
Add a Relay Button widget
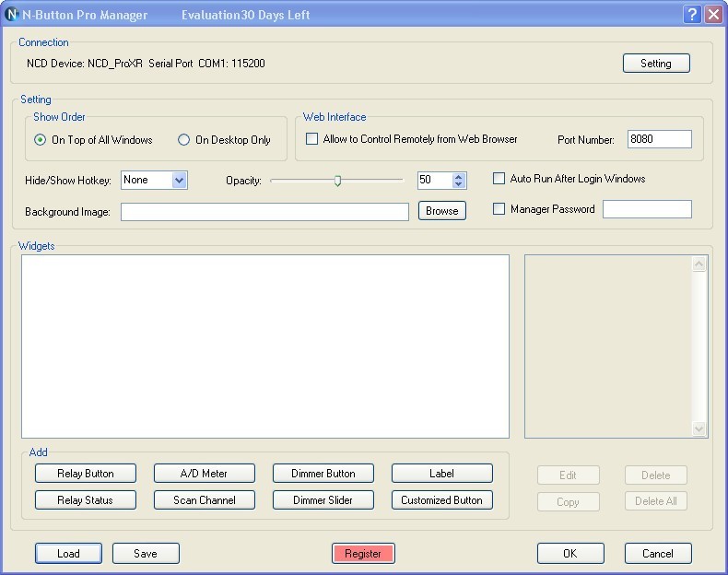[x=86, y=474]
